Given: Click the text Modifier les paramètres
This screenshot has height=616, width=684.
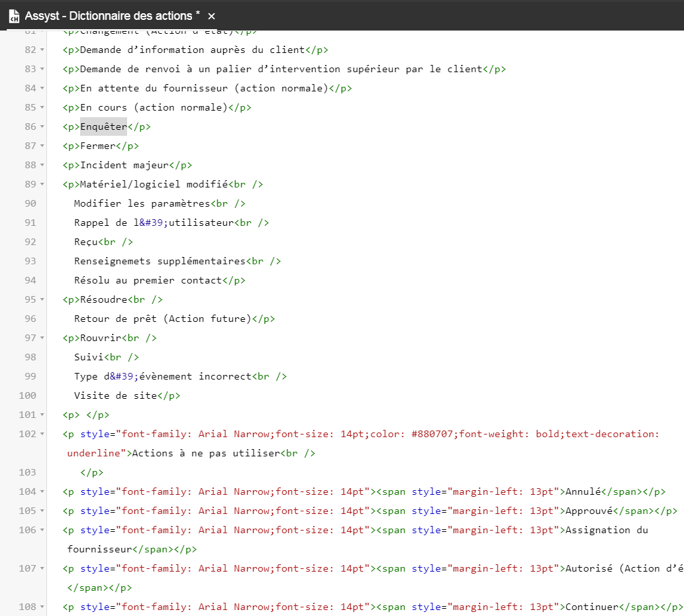Looking at the screenshot, I should [142, 203].
